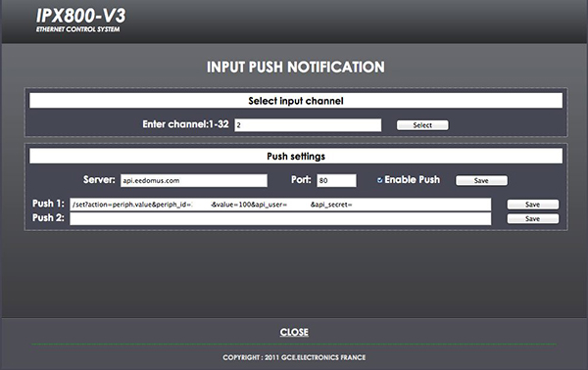588x370 pixels.
Task: Click the Ethernet Control System tagline
Action: pyautogui.click(x=78, y=29)
